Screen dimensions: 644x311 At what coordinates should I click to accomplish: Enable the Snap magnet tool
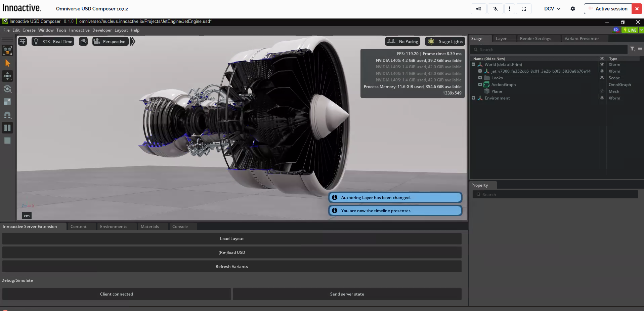7,115
